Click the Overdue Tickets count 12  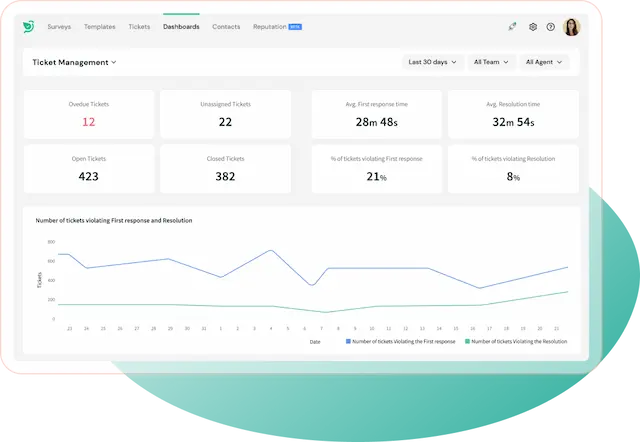tap(89, 122)
